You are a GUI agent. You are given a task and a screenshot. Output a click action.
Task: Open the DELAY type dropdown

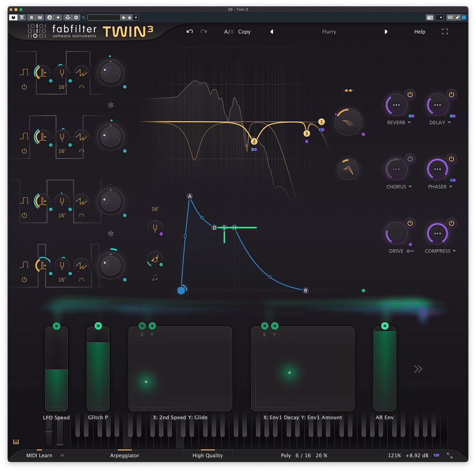click(x=440, y=122)
